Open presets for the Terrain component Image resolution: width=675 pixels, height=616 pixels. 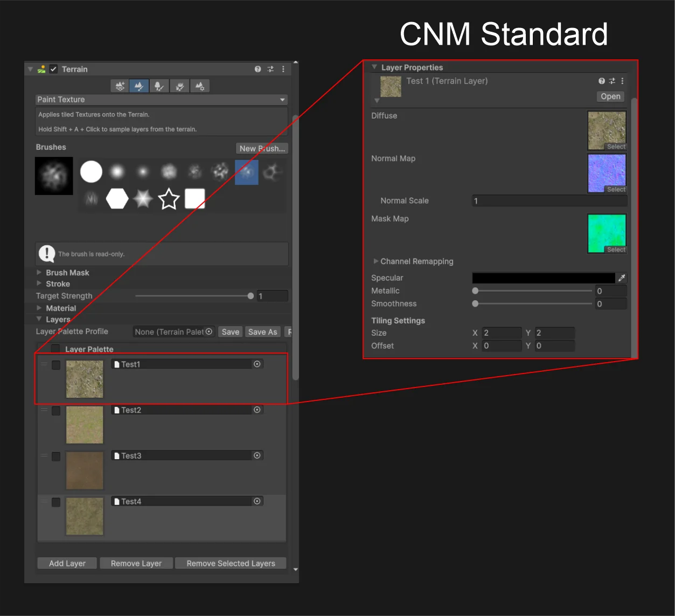click(x=270, y=69)
